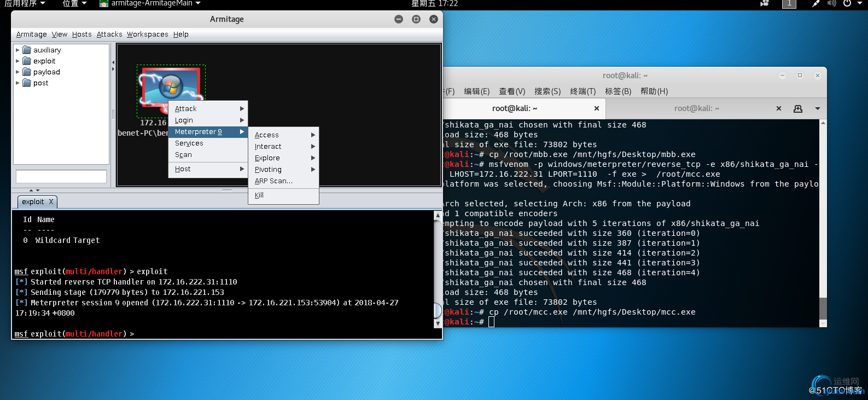
Task: Open the Interact submenu under Meterpreter 9
Action: pos(284,146)
